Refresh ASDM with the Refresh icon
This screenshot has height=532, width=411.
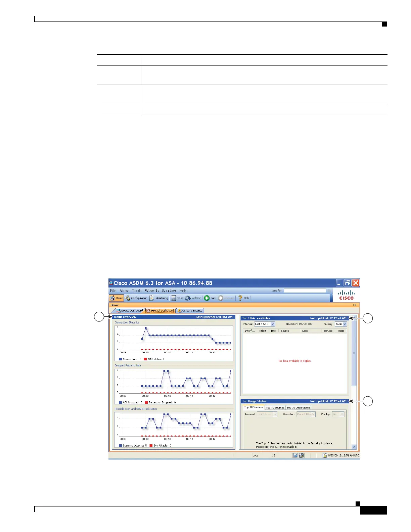193,298
